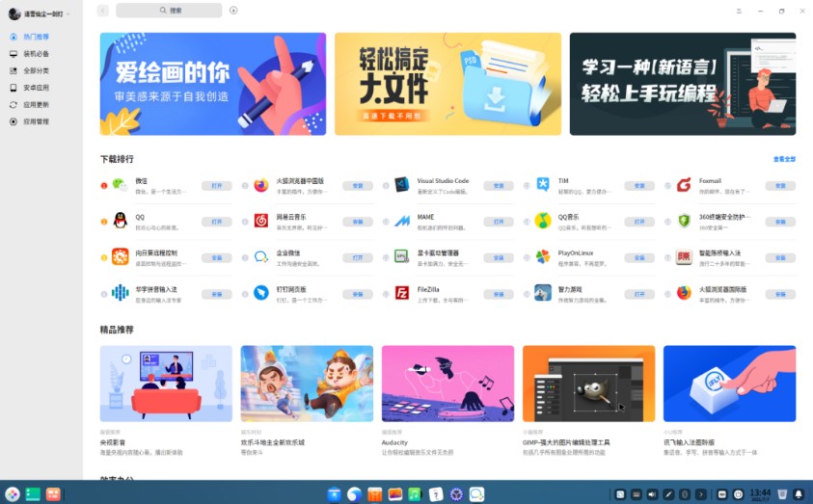Open the GIMP featured card

[x=589, y=384]
